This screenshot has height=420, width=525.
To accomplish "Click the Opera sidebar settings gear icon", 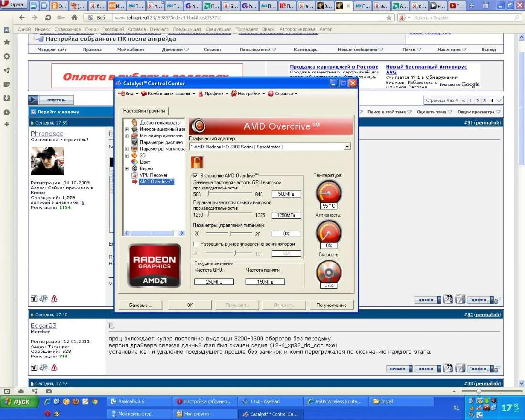I will point(6,56).
